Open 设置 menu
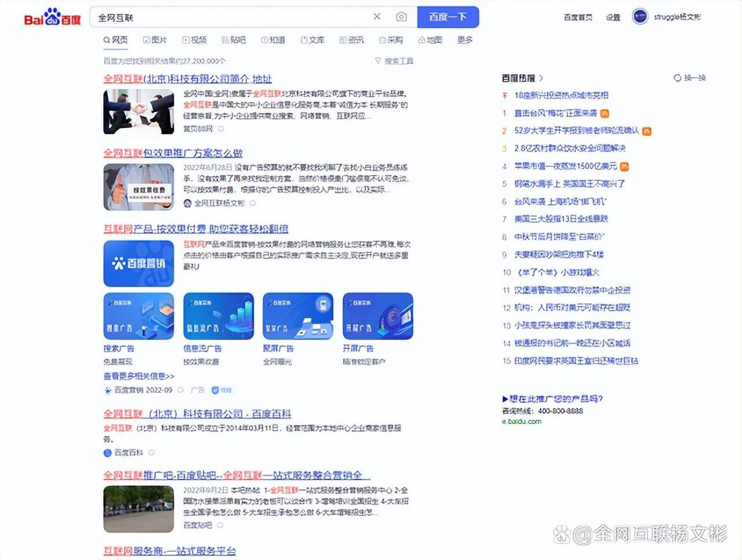 613,17
